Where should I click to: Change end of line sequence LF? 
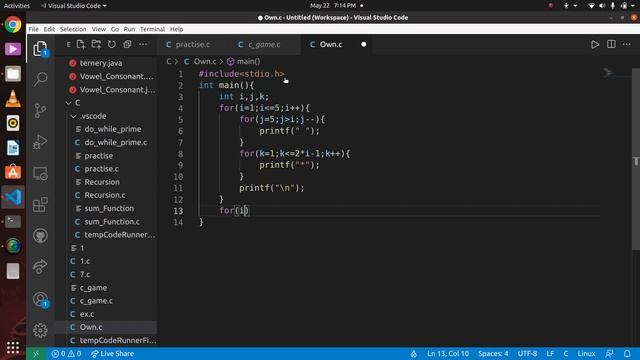point(550,353)
